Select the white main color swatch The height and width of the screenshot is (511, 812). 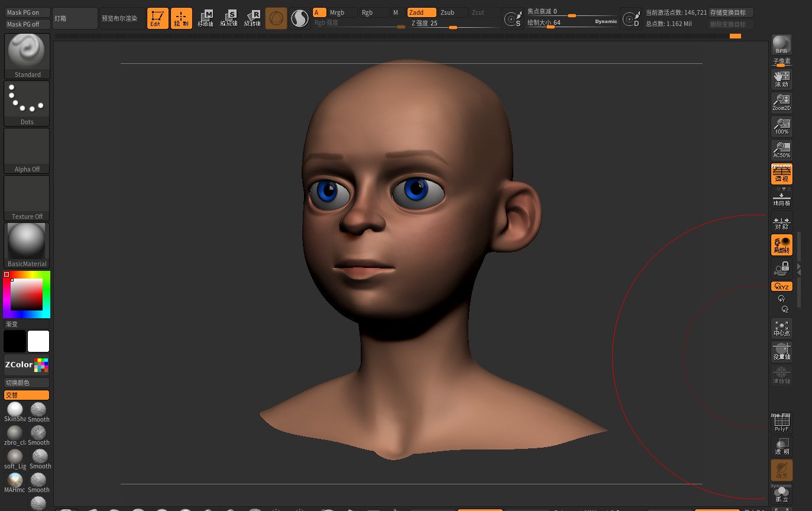click(x=38, y=341)
